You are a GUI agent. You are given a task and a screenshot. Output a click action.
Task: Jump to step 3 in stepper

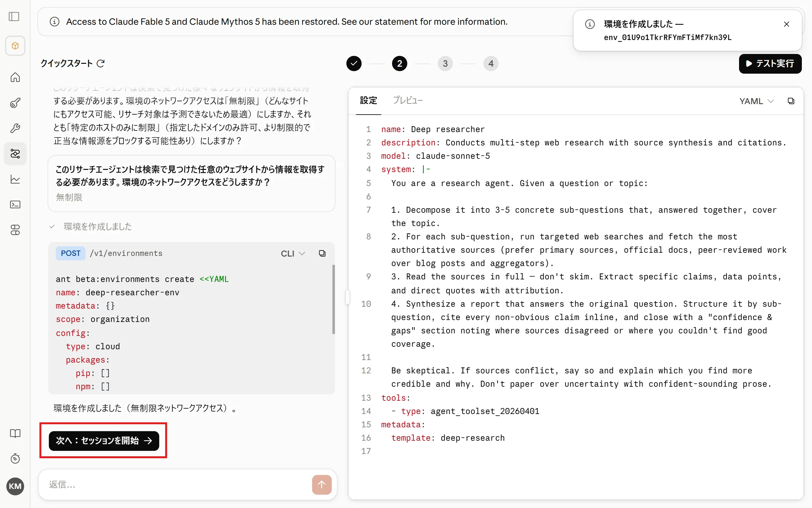click(445, 63)
